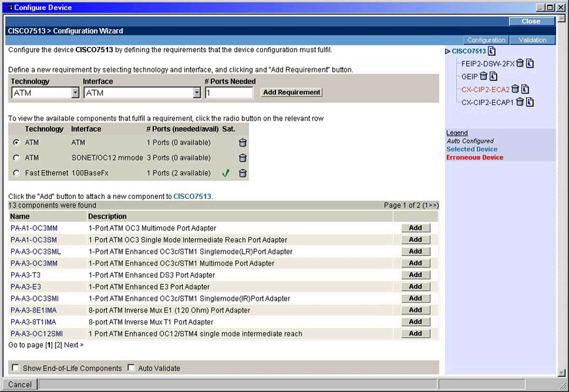
Task: Switch to the Configuration tab
Action: pyautogui.click(x=486, y=40)
